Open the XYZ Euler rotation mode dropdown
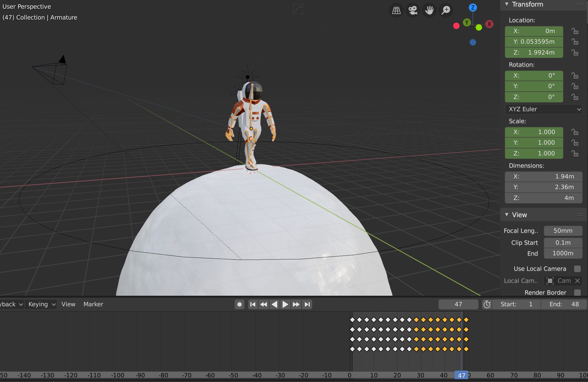Screen dimensions: 588x382 (x=543, y=109)
